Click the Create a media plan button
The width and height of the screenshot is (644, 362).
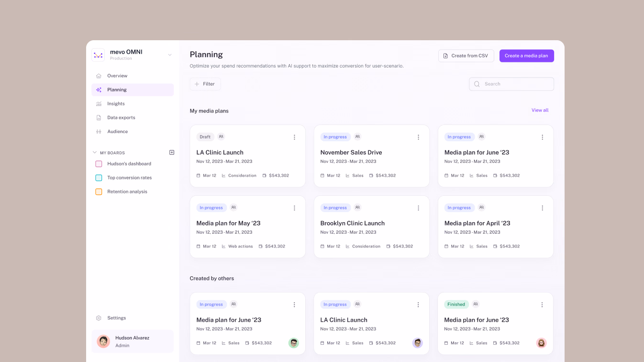(526, 56)
